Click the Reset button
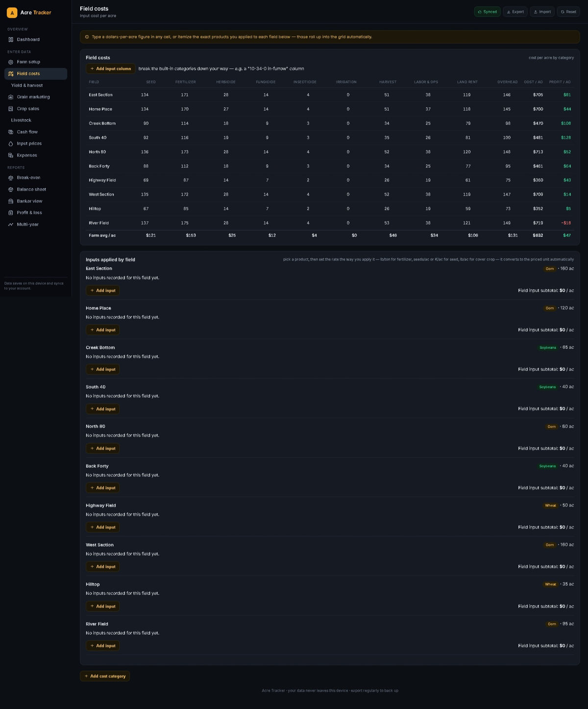This screenshot has width=588, height=709. point(568,12)
